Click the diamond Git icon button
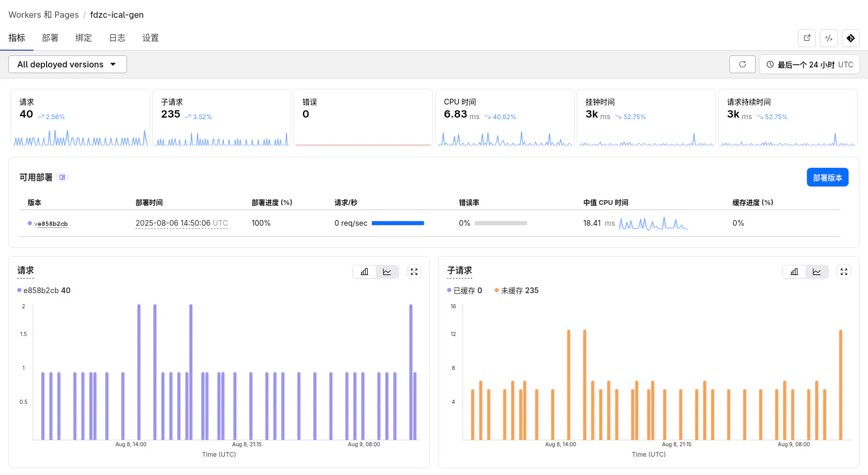Screen dimensions: 868x475 [851, 38]
